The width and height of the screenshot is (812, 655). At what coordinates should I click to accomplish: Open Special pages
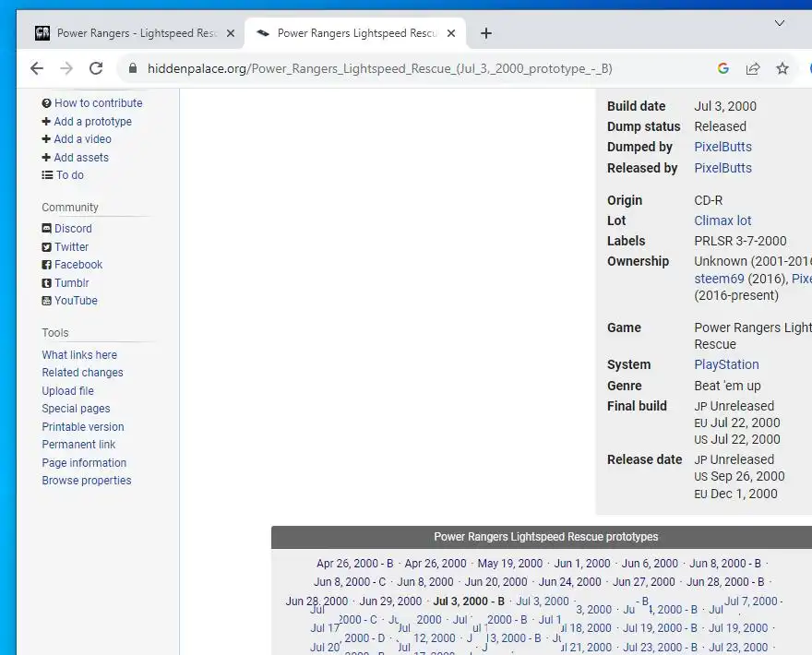(76, 409)
